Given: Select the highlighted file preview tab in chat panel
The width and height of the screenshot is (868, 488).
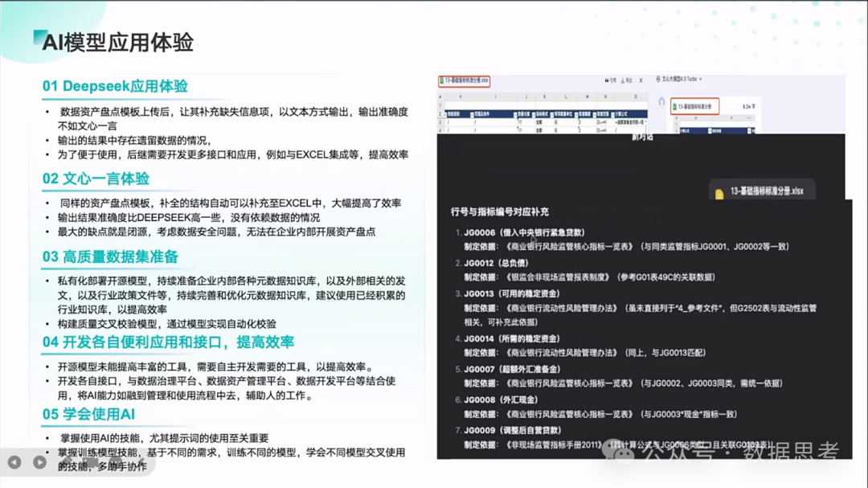Looking at the screenshot, I should click(696, 106).
